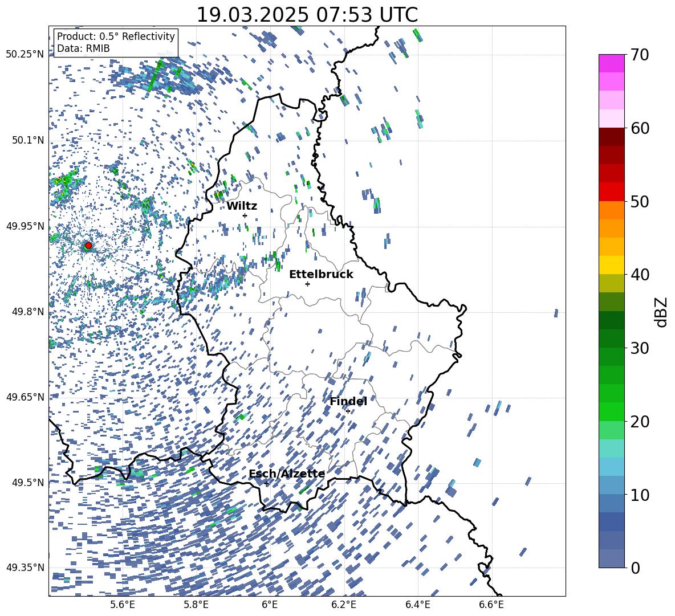Click the bright red colorbar swatch above the 50 tick
This screenshot has height=616, width=675.
[611, 192]
